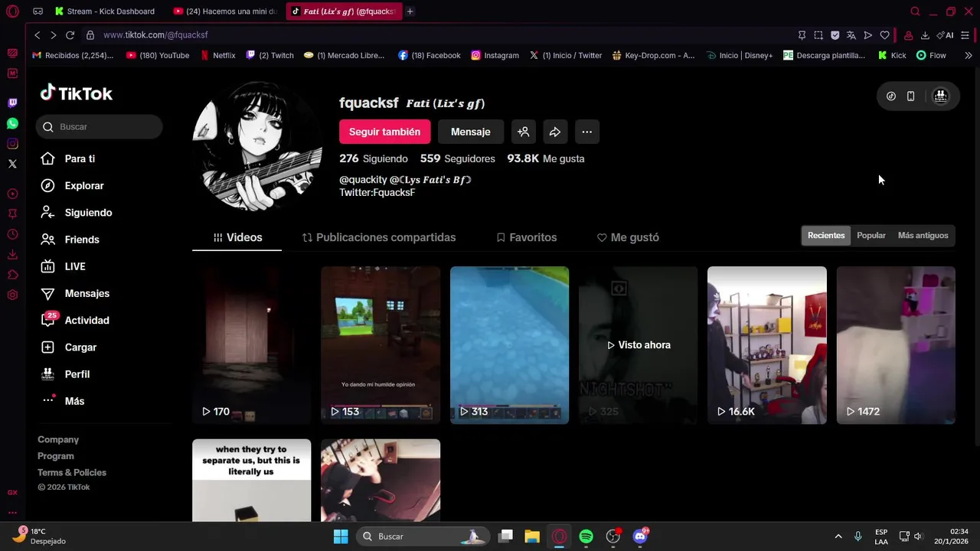Viewport: 980px width, 551px height.
Task: Switch to the Me gustó tab
Action: point(628,237)
